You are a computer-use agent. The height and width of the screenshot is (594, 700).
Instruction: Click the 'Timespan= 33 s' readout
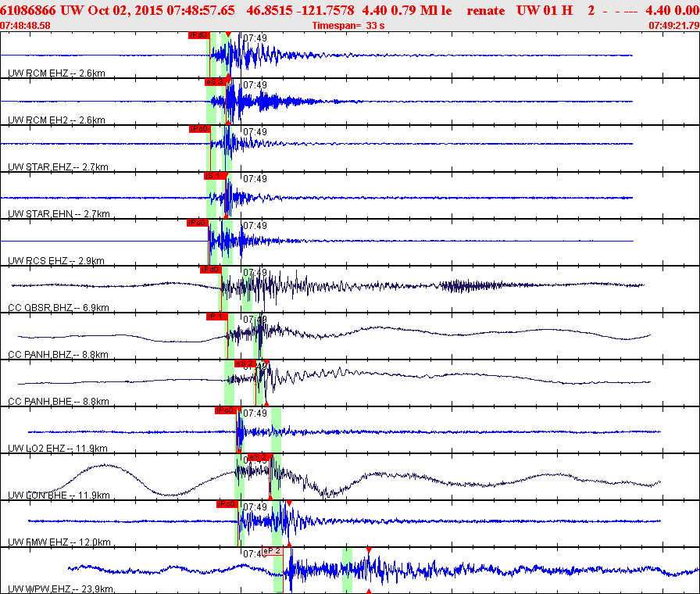(x=348, y=26)
